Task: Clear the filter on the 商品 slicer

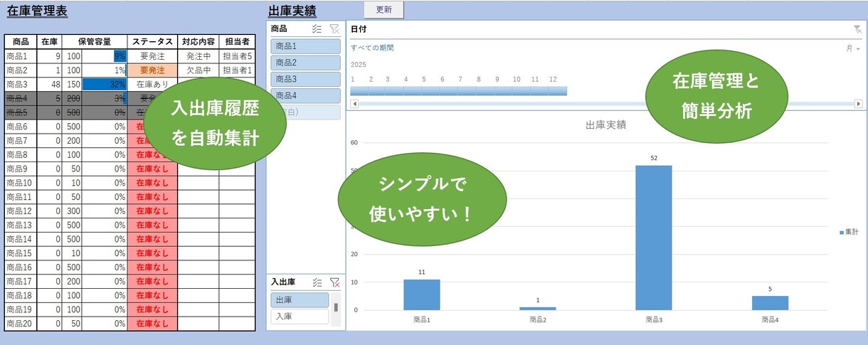Action: tap(334, 29)
